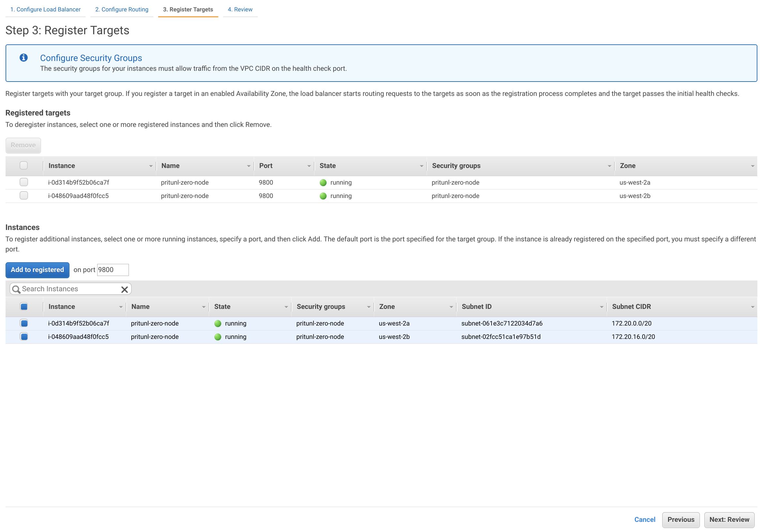Toggle select-all checkbox in Instances table
Screen dimensions: 760x532
pos(24,307)
